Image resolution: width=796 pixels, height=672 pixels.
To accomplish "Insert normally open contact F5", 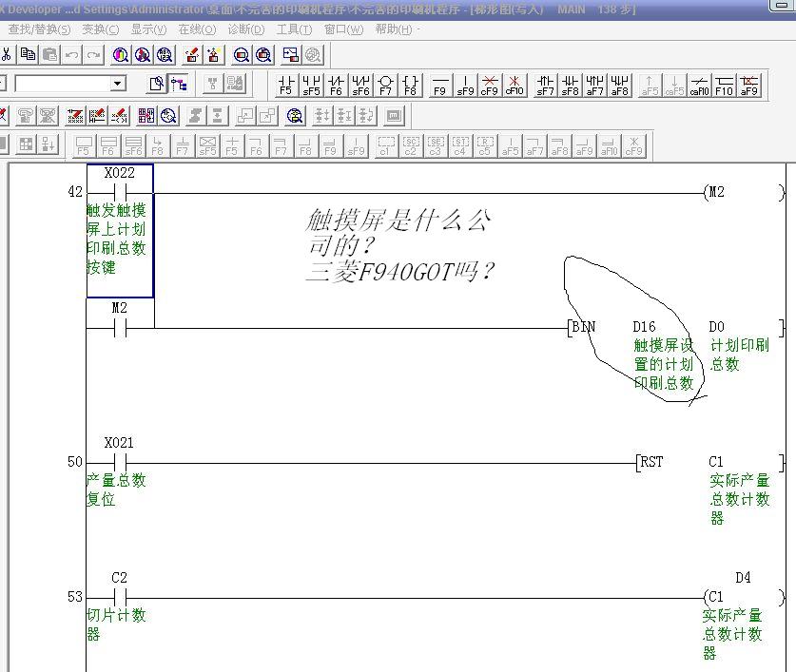I will pyautogui.click(x=285, y=85).
